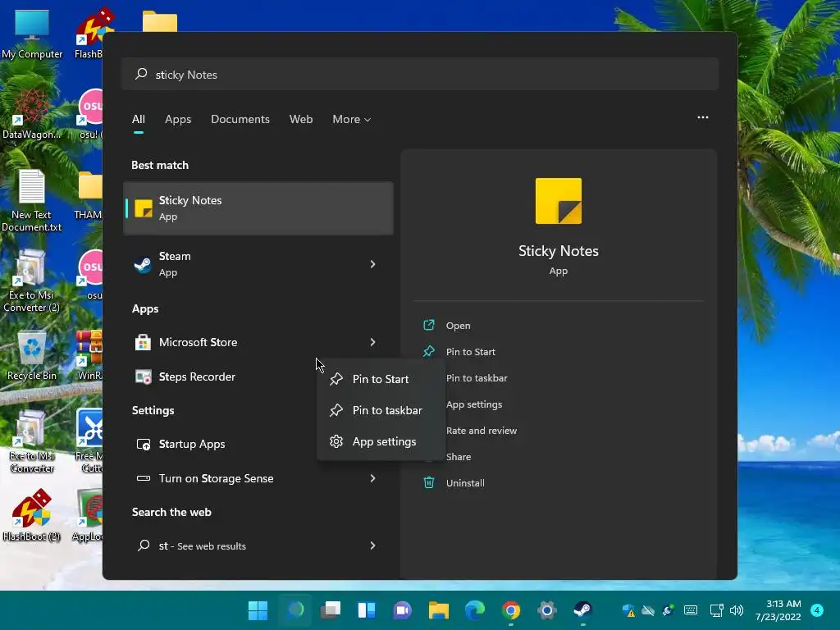Click the web search magnifier icon for 'st'
Image resolution: width=840 pixels, height=630 pixels.
(x=143, y=546)
